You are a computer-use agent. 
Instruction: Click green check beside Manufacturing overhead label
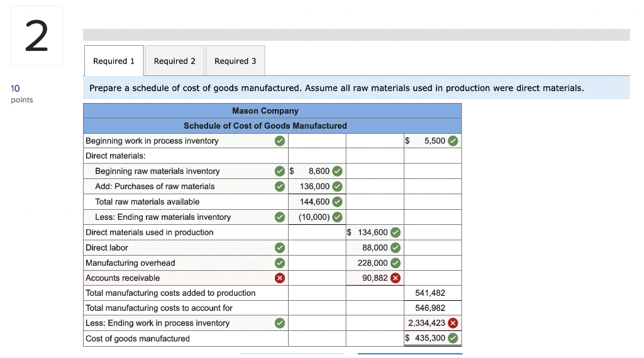tap(280, 263)
